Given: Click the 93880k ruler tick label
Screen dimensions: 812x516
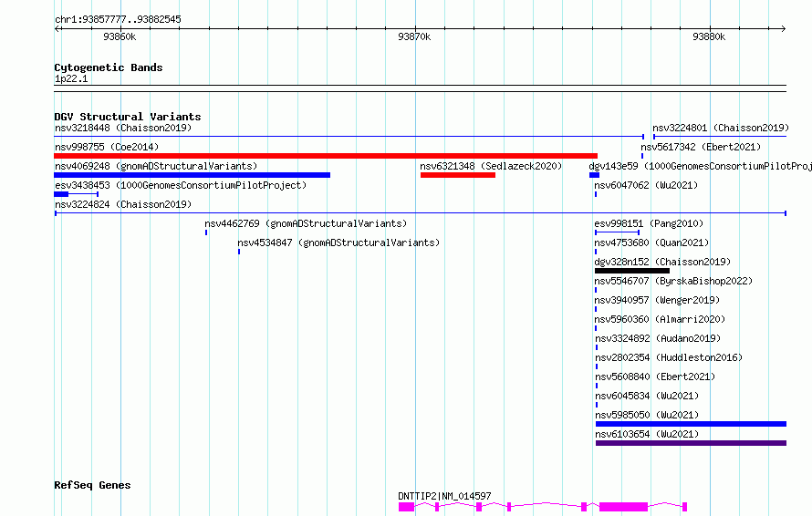Looking at the screenshot, I should pos(709,36).
